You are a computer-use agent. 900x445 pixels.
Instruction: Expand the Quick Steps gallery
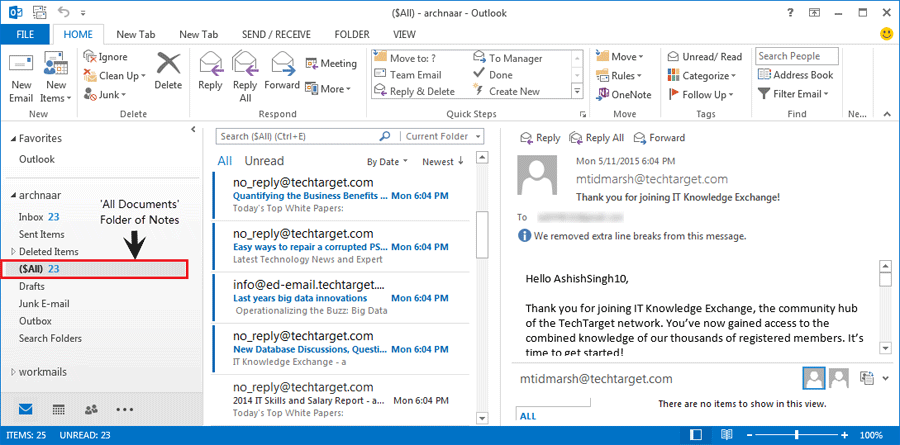(577, 91)
